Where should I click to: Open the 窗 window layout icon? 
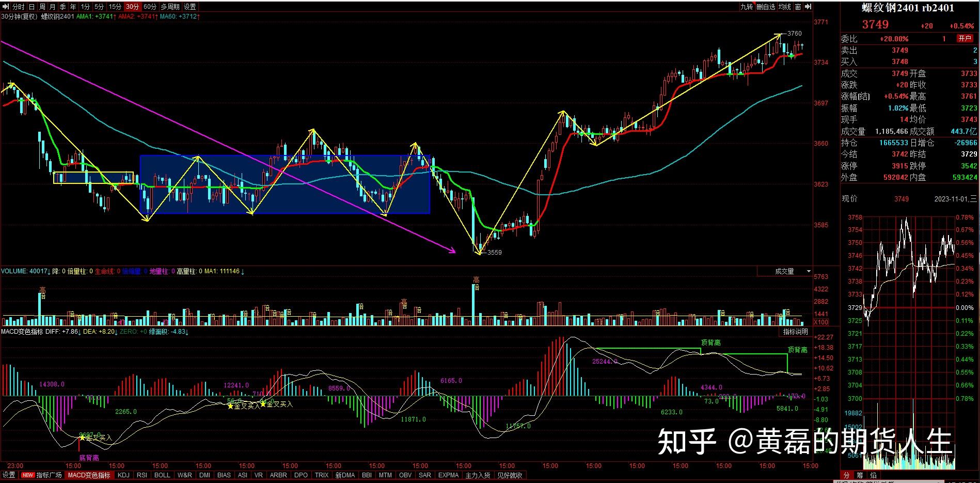798,7
